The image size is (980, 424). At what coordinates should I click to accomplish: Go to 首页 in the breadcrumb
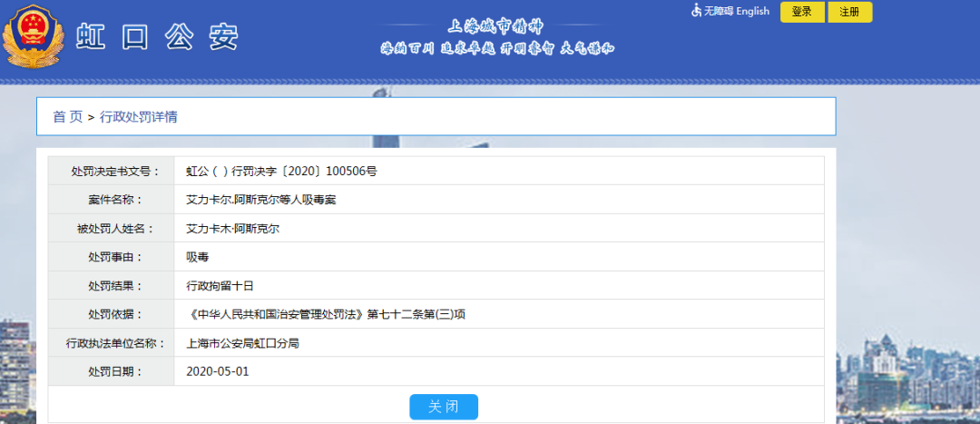[x=67, y=117]
